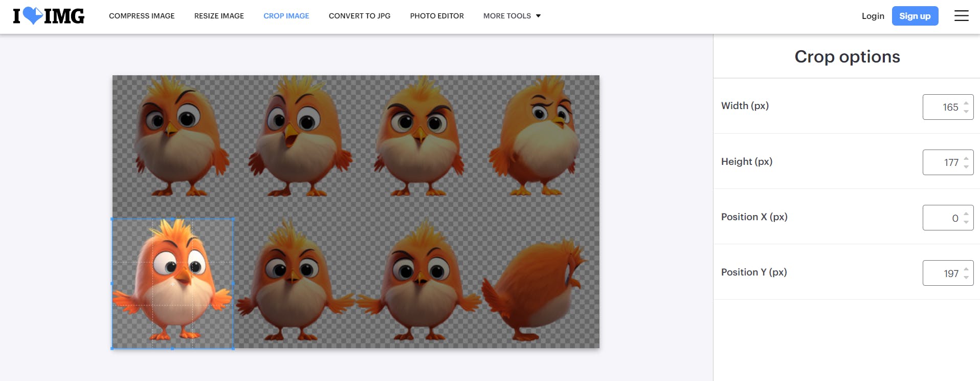Click the Login link
This screenshot has height=381, width=980.
coord(873,16)
